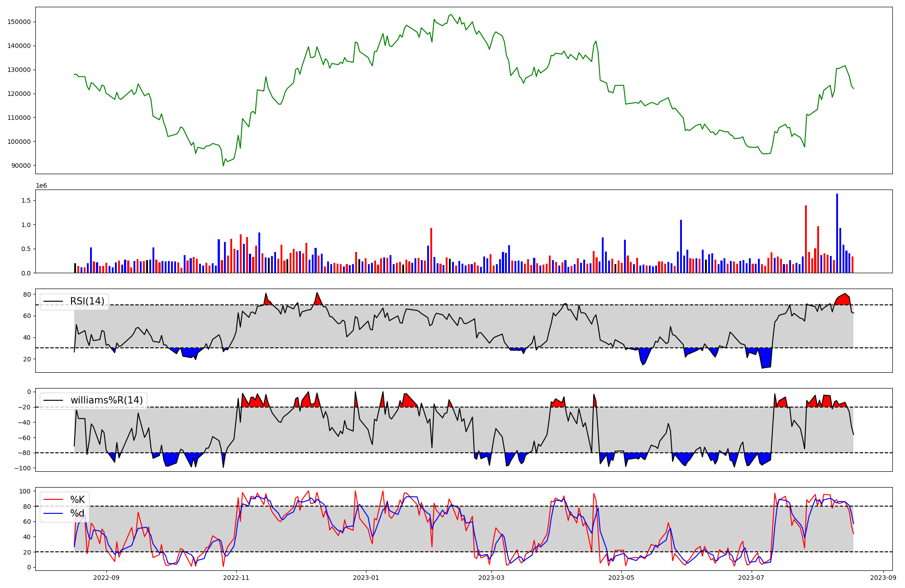Viewport: 905px width, 588px height.
Task: Click the RSI(14) legend label
Action: 87,301
